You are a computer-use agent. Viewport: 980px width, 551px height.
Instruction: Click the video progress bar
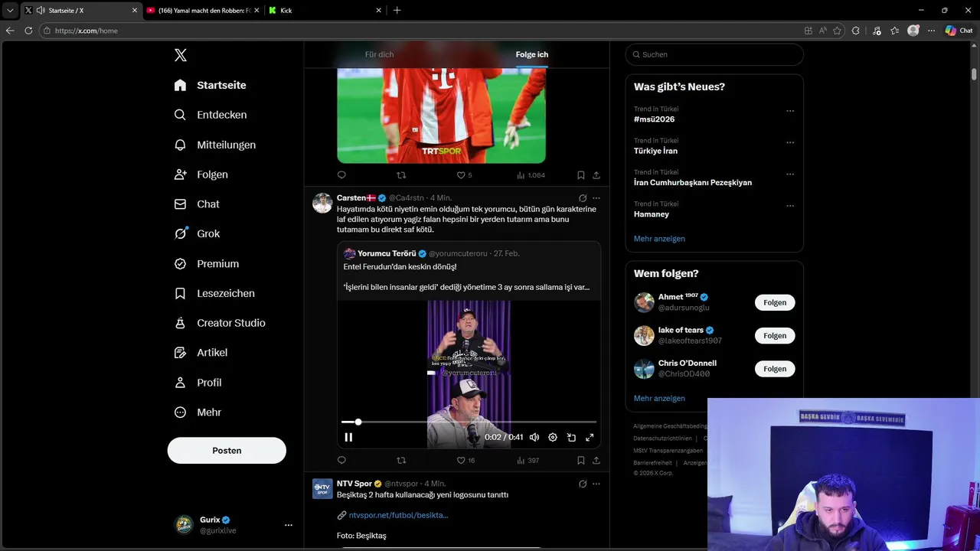click(x=469, y=422)
